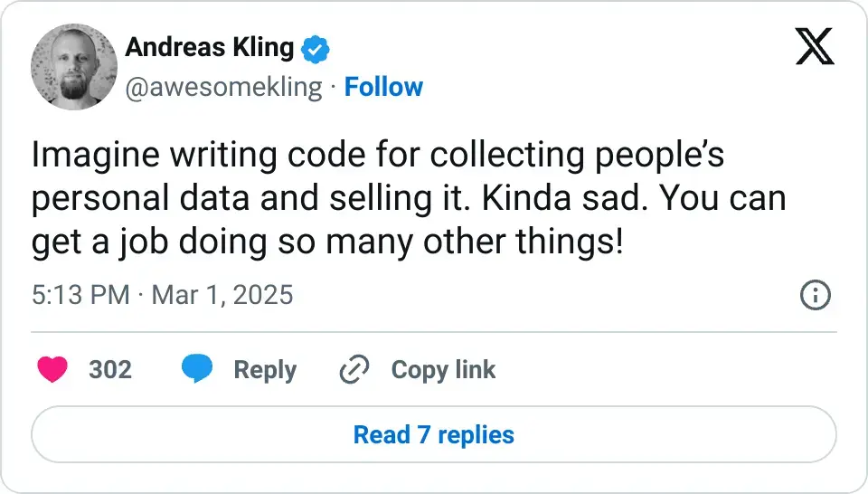868x494 pixels.
Task: Open the 5:13 PM timestamp link
Action: (80, 295)
